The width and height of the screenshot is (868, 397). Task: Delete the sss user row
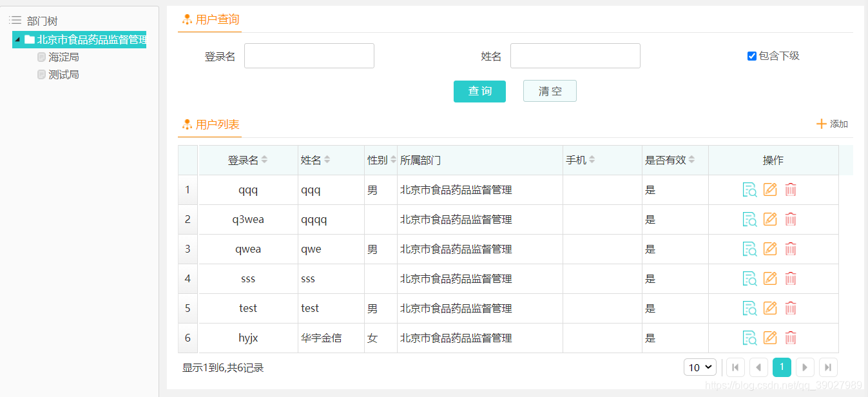pyautogui.click(x=791, y=278)
